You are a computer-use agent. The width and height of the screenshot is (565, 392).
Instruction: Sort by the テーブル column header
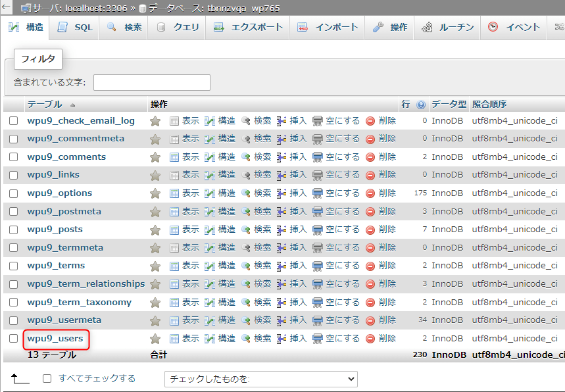(x=45, y=105)
